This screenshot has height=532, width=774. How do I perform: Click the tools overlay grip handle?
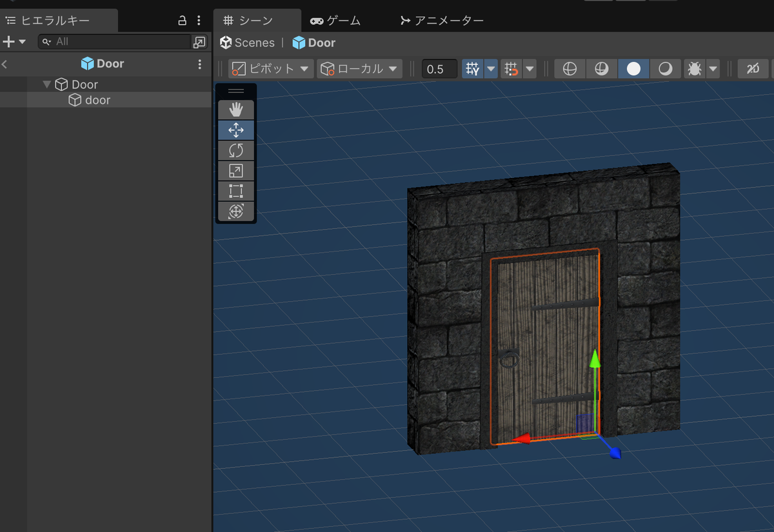point(236,91)
